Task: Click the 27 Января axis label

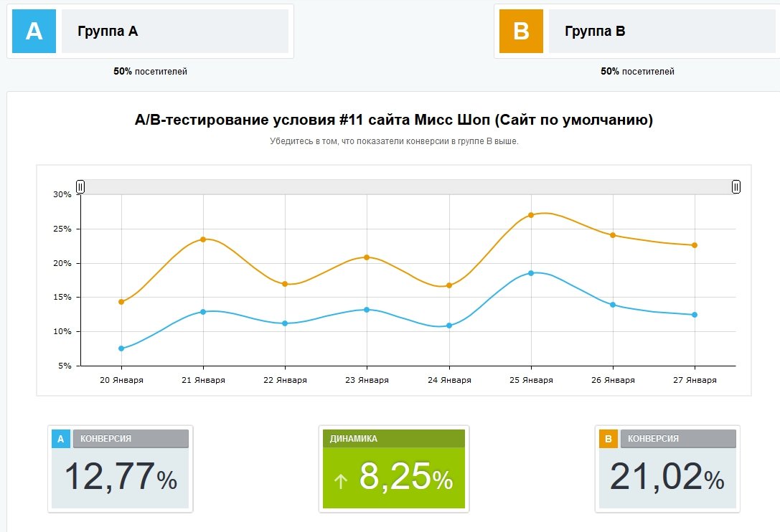Action: click(x=695, y=380)
